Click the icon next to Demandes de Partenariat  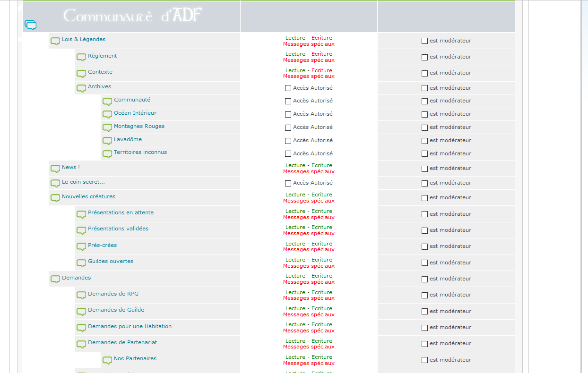point(81,345)
